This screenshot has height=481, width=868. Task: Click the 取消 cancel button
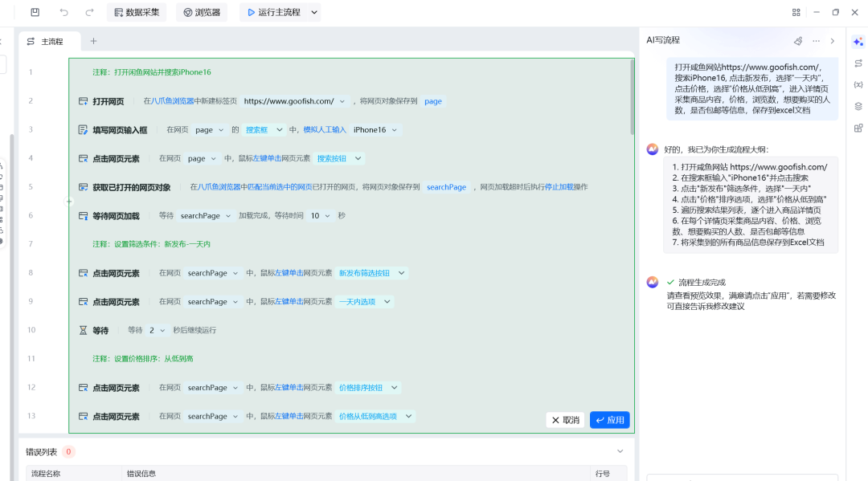(565, 420)
